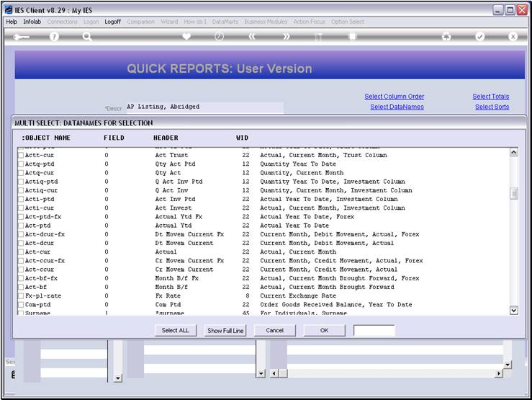Screen dimensions: 532x400
Task: Click background grid horizontal scroll right arrow
Action: (x=498, y=373)
